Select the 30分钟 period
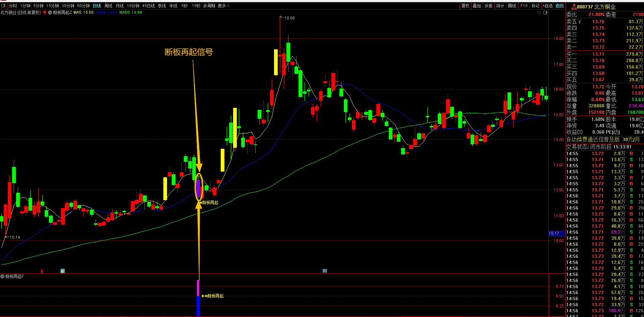 [68, 6]
